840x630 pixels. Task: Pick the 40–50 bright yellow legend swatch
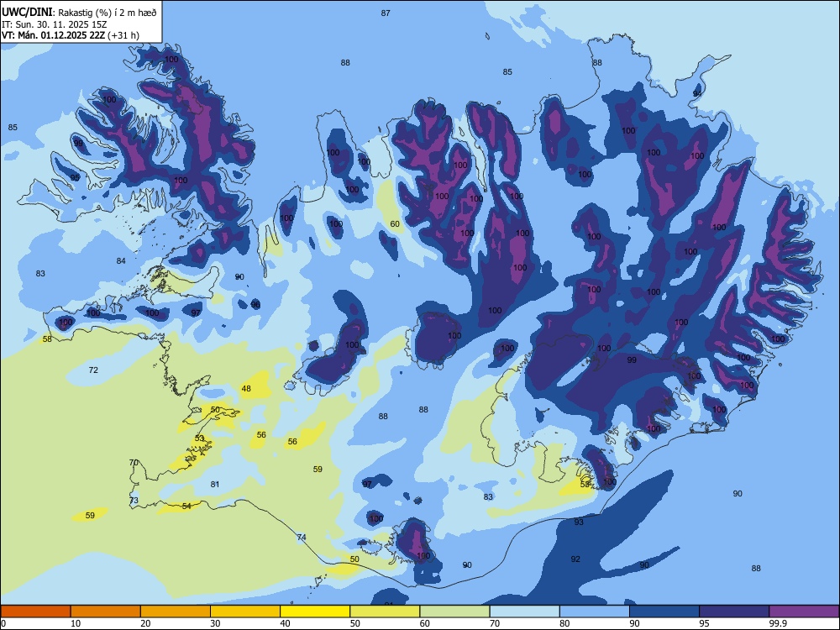click(x=315, y=612)
